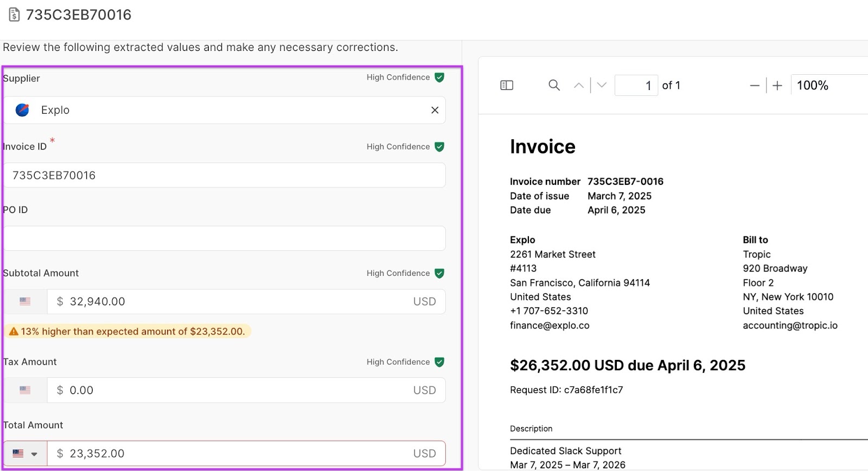Click the 'Invoice ID' field label
The image size is (868, 471).
pos(24,147)
